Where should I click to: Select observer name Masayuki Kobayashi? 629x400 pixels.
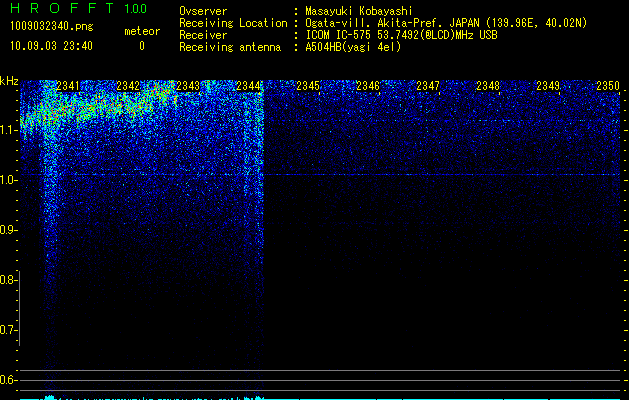(359, 11)
